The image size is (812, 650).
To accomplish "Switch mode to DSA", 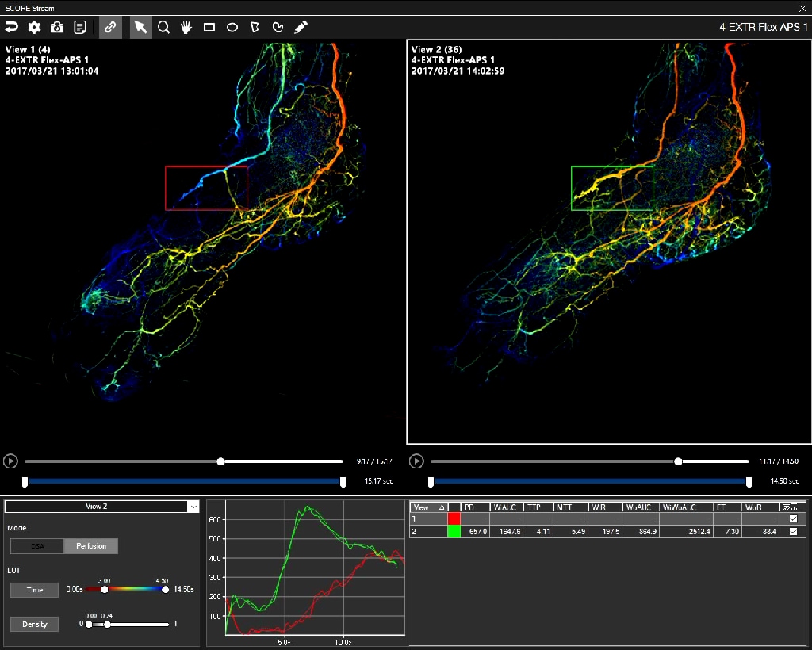I will [37, 546].
